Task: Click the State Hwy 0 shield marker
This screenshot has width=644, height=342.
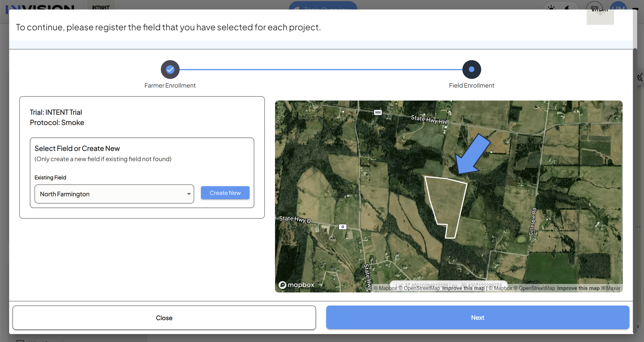Action: (342, 227)
